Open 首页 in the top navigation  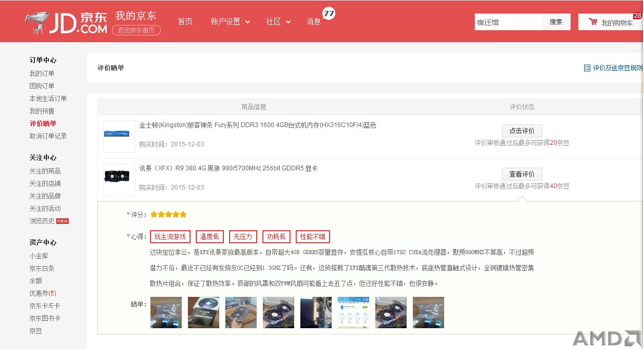pos(185,22)
